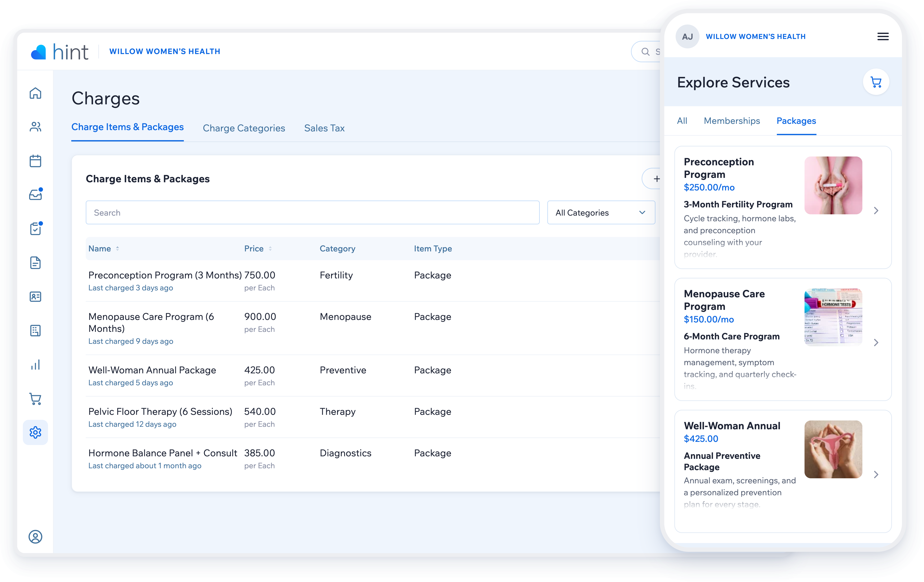Open Hormone Balance Panel + Consult row

(x=372, y=459)
